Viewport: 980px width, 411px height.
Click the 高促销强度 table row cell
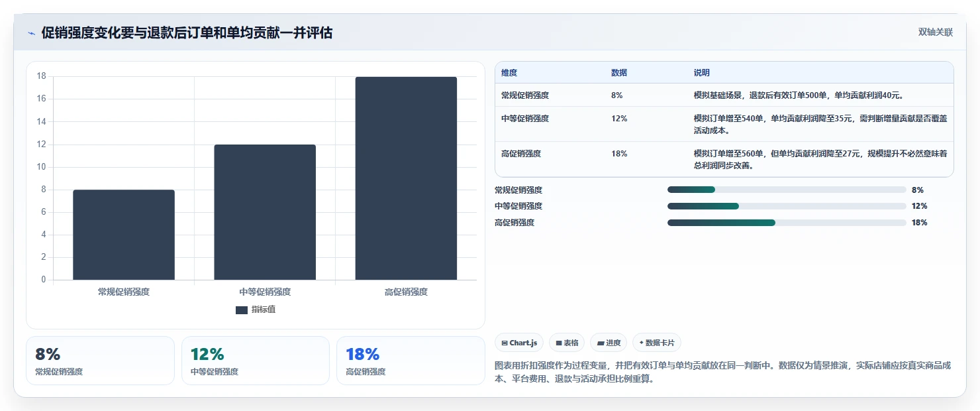521,154
